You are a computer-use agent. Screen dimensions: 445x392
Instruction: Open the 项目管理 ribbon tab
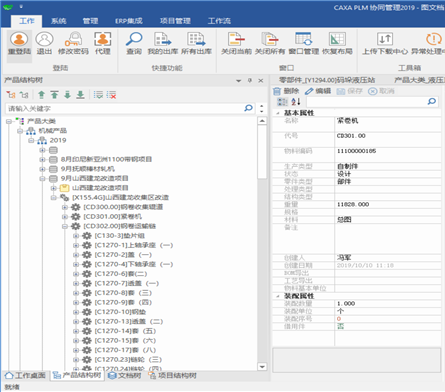pos(175,21)
